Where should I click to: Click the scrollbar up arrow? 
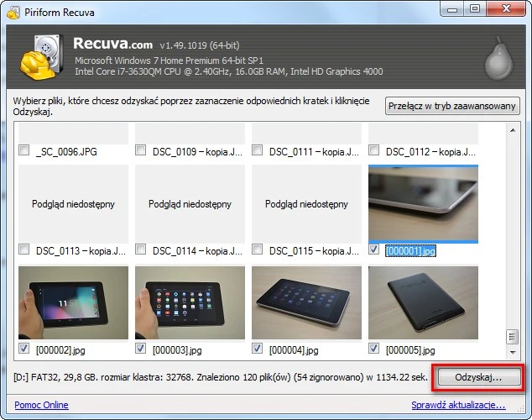[513, 130]
